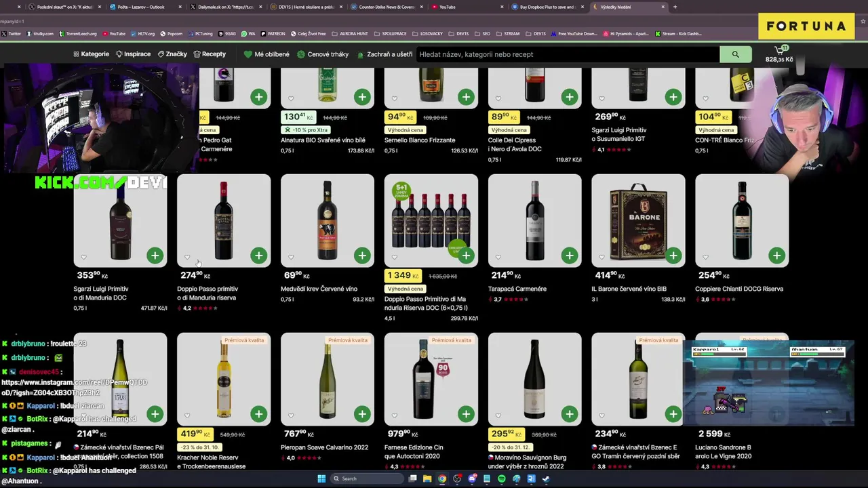868x488 pixels.
Task: Open Spotify from the taskbar
Action: (x=502, y=479)
